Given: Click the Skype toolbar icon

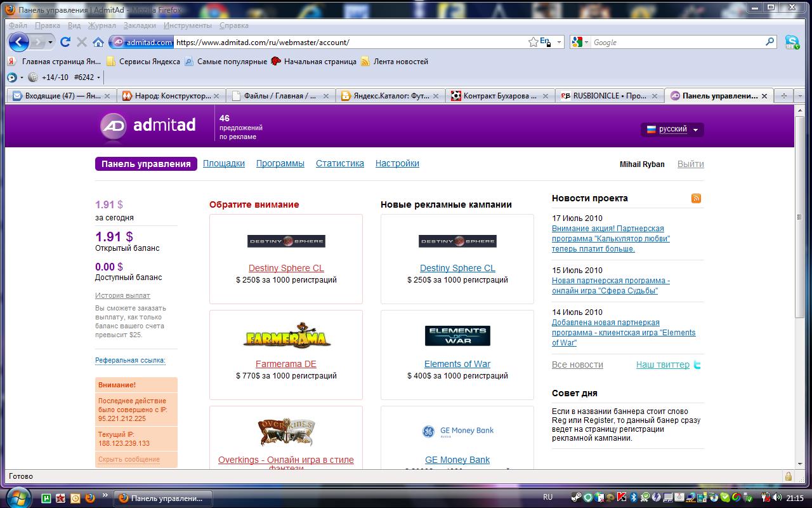Looking at the screenshot, I should pyautogui.click(x=792, y=42).
